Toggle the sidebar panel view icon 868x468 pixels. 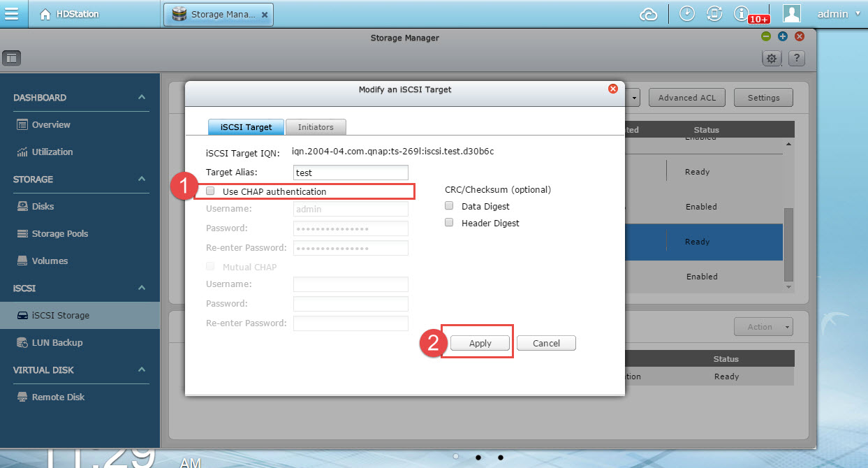[x=12, y=59]
